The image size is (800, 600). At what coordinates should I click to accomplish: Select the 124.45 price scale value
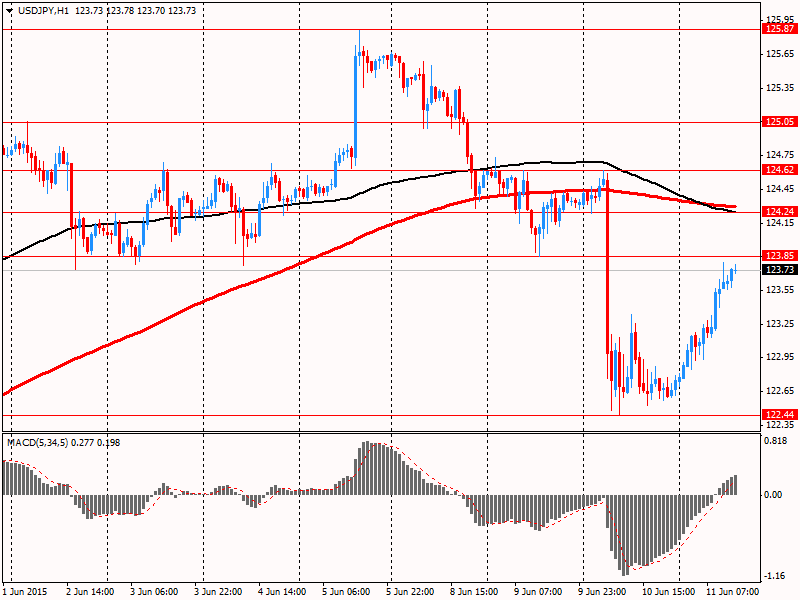tap(780, 189)
